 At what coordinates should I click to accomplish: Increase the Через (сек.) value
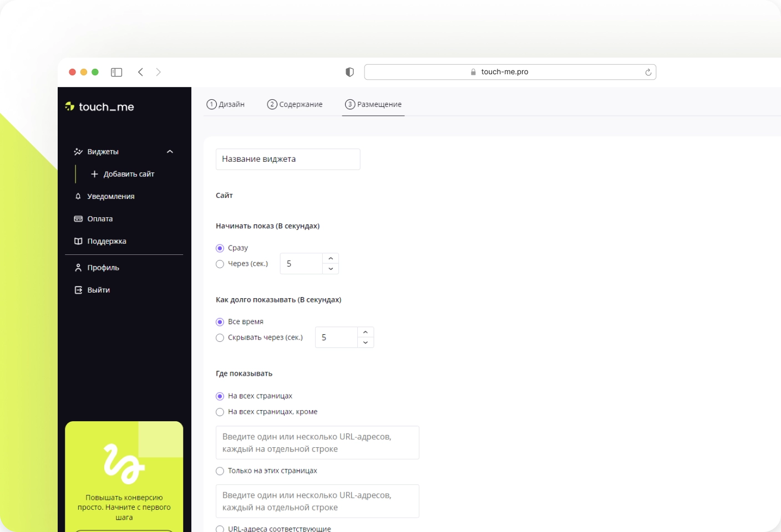pos(331,259)
